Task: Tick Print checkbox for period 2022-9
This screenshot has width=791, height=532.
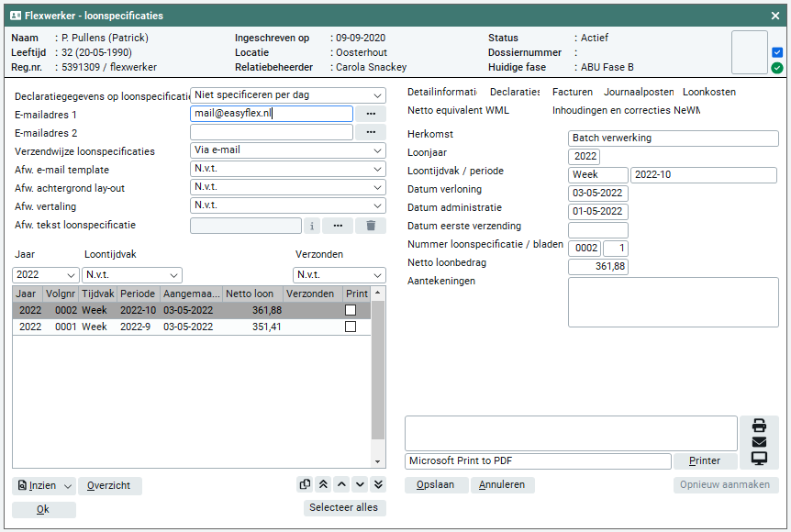Action: [x=351, y=327]
